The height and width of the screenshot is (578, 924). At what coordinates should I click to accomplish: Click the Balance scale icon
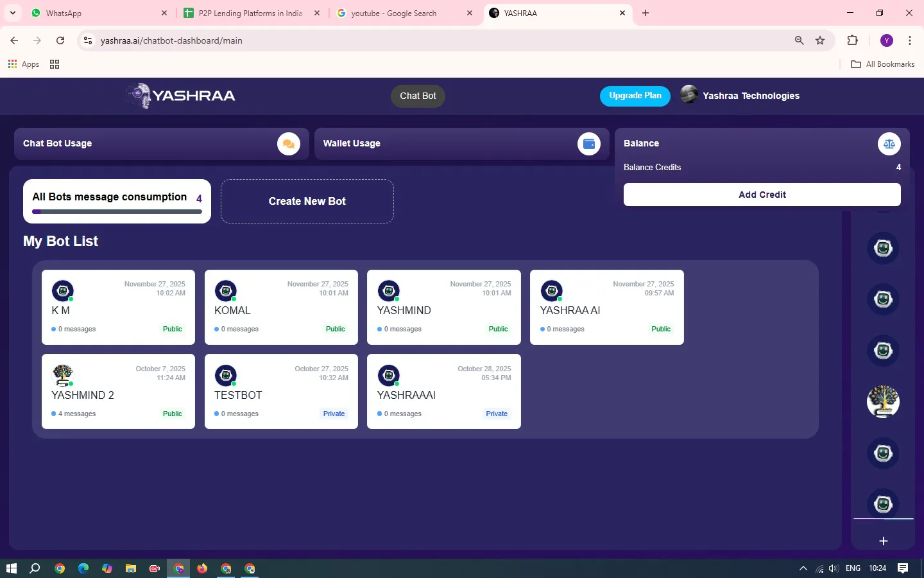889,144
